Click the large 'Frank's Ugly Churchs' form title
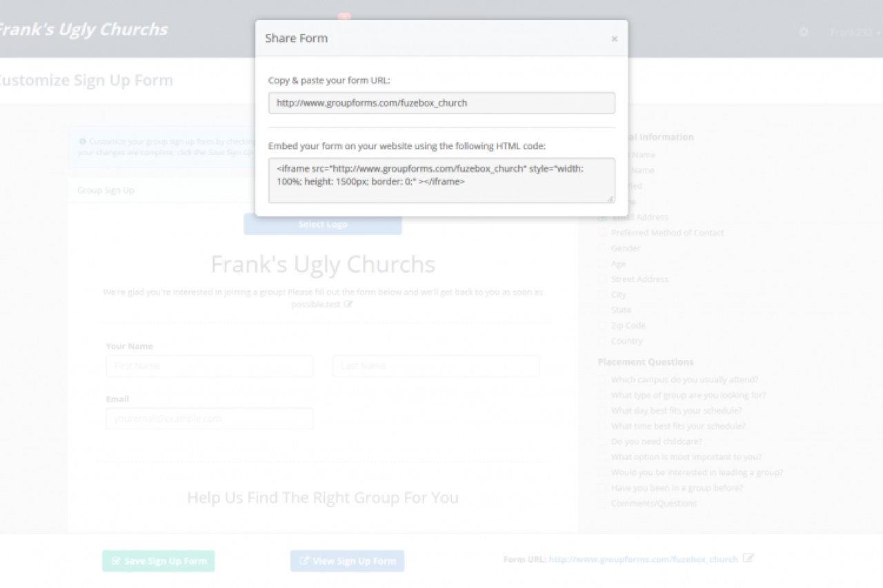The width and height of the screenshot is (883, 588). [x=323, y=265]
